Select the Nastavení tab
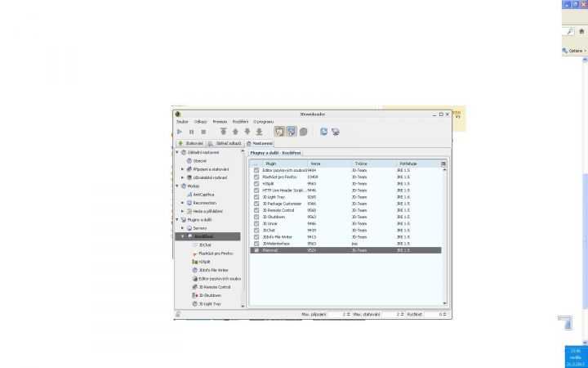This screenshot has height=368, width=588. point(260,143)
